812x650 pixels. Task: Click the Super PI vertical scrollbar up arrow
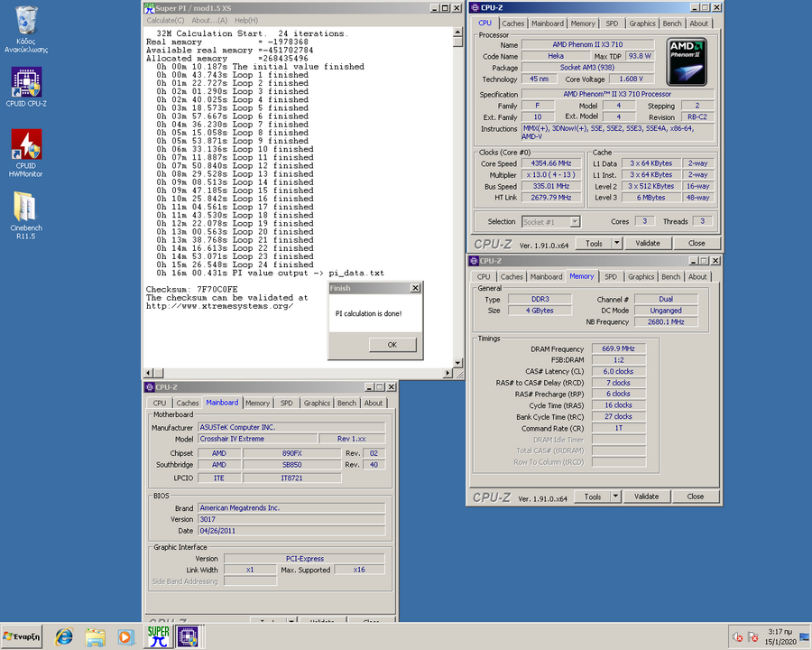click(457, 32)
